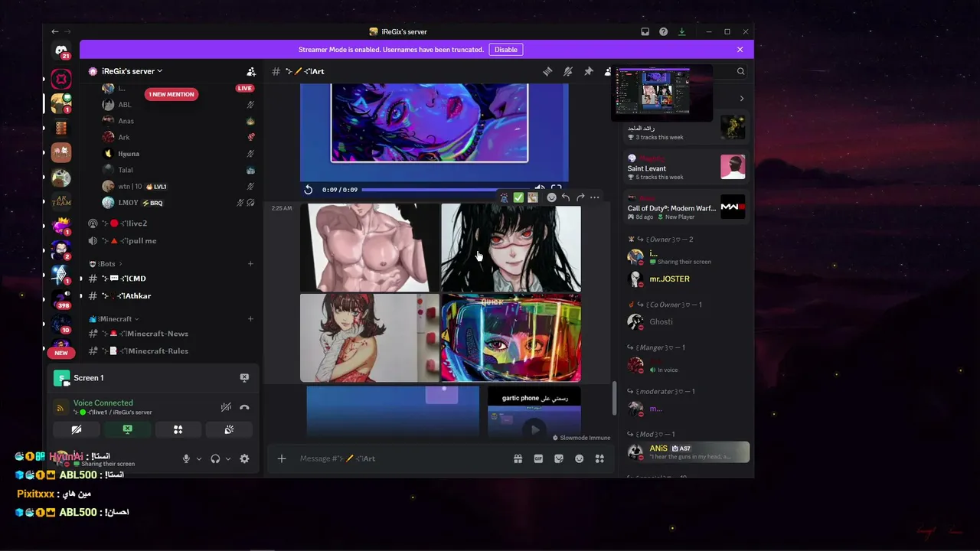
Task: Seek on the video progress bar
Action: [x=445, y=189]
